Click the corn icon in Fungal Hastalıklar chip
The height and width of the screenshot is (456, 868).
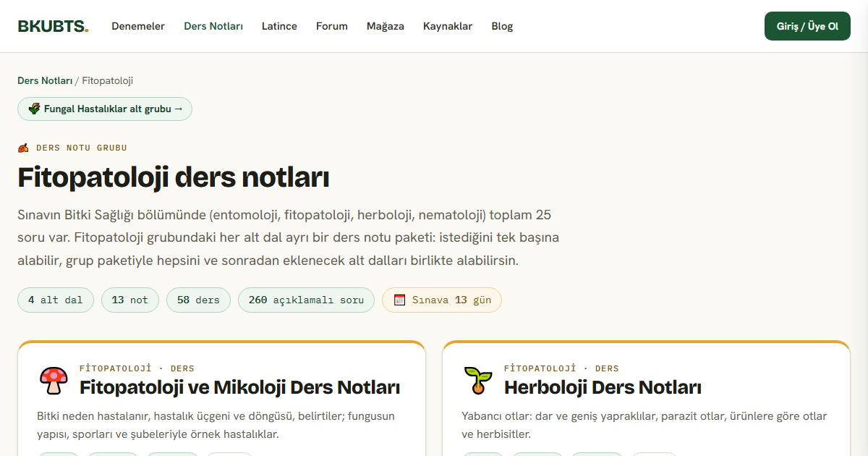34,109
